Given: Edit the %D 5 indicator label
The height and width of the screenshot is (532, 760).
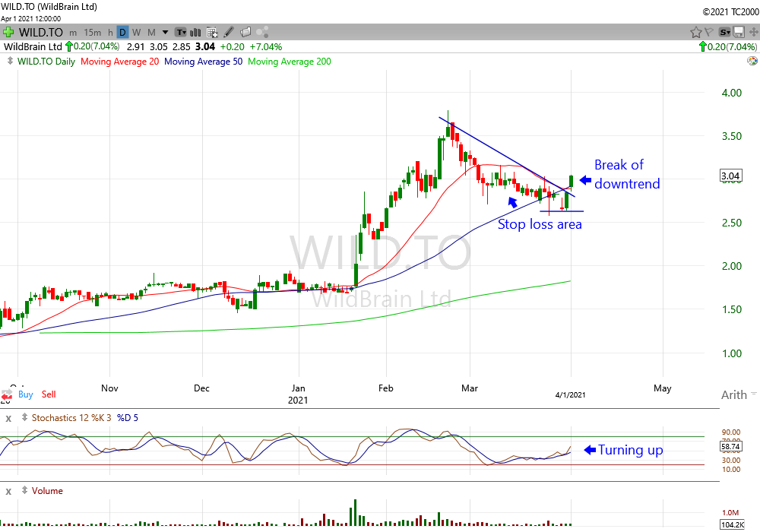Looking at the screenshot, I should pyautogui.click(x=128, y=418).
